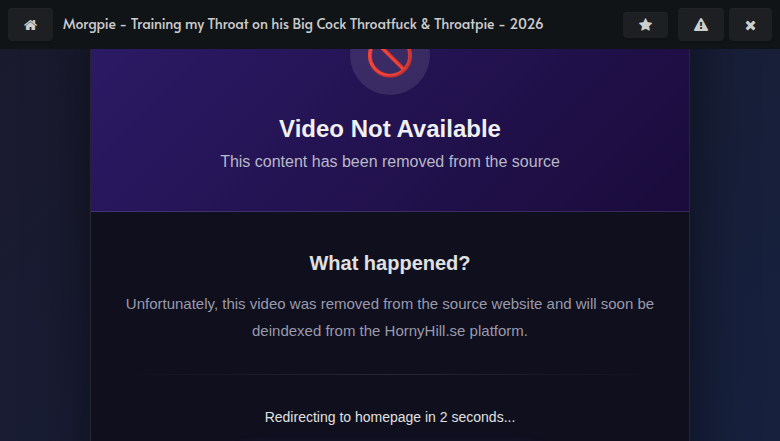Click the purple banner right of the heading
Screen dimensions: 780x441
click(597, 129)
